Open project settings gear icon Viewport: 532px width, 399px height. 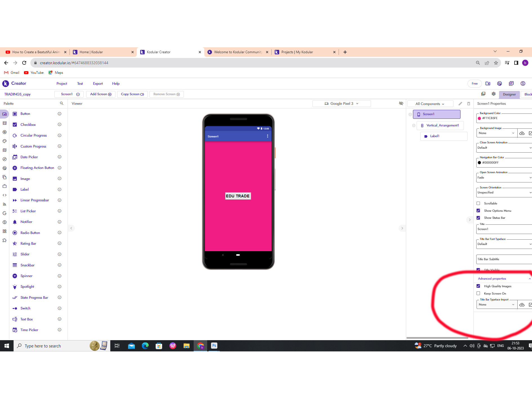493,94
